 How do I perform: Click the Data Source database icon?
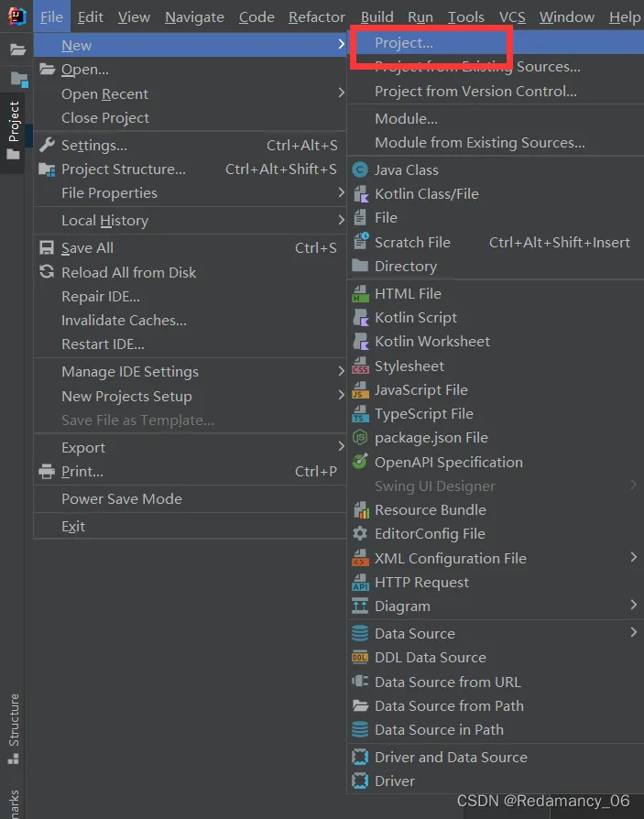point(359,633)
